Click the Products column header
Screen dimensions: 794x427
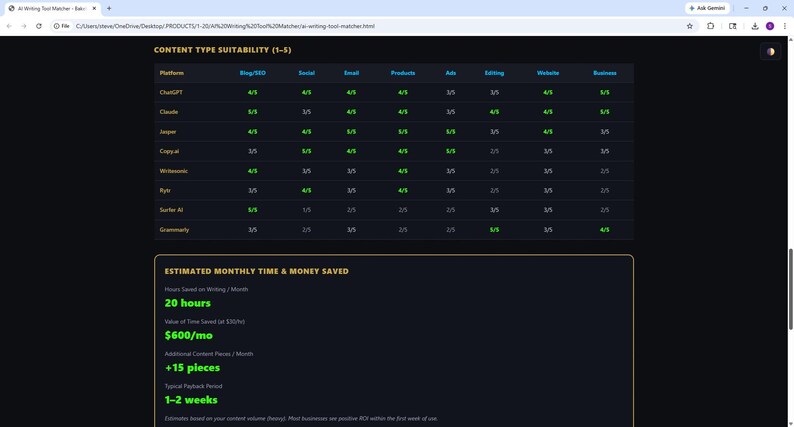coord(403,73)
